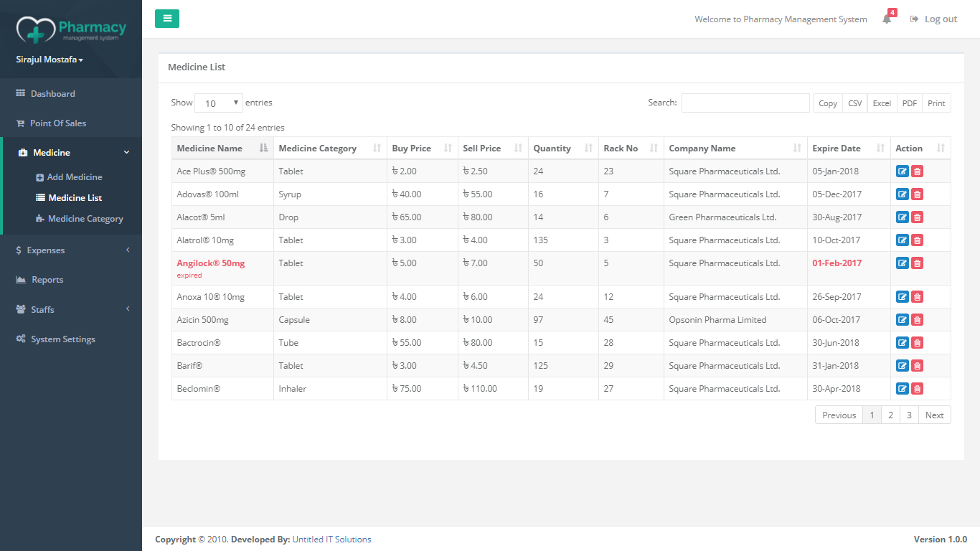This screenshot has width=980, height=551.
Task: Sort table by Buy Price column
Action: pyautogui.click(x=423, y=149)
